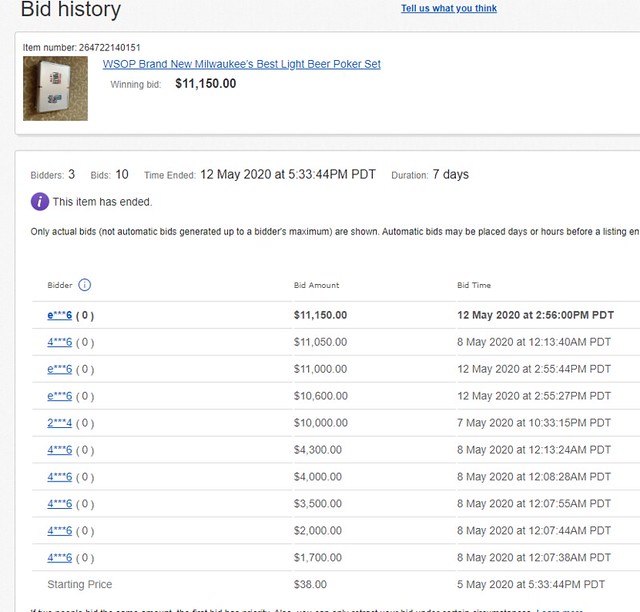Open WSOP Milwaukee's Best Light Poker Set link
The image size is (640, 612).
(241, 64)
